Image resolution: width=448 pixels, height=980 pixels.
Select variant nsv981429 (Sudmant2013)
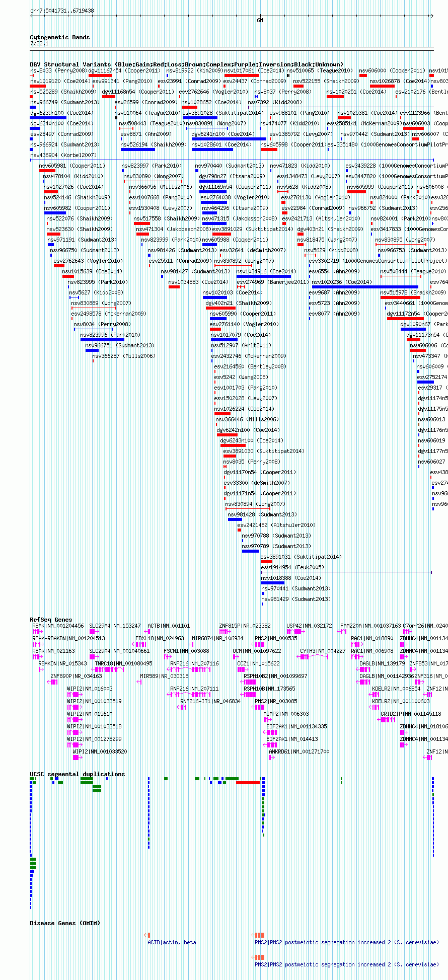pyautogui.click(x=296, y=599)
